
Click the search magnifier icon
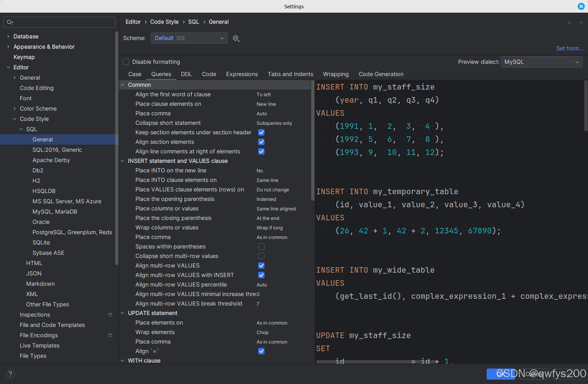click(10, 22)
